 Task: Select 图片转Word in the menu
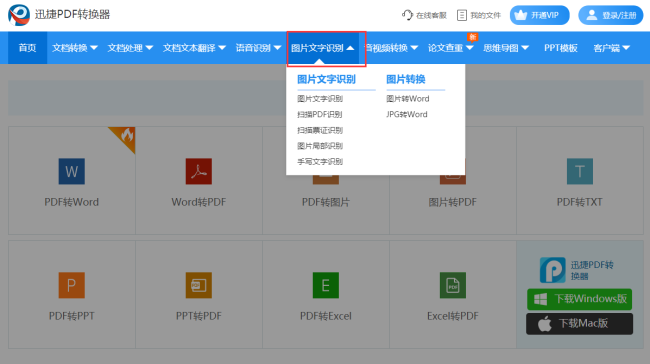(x=407, y=99)
